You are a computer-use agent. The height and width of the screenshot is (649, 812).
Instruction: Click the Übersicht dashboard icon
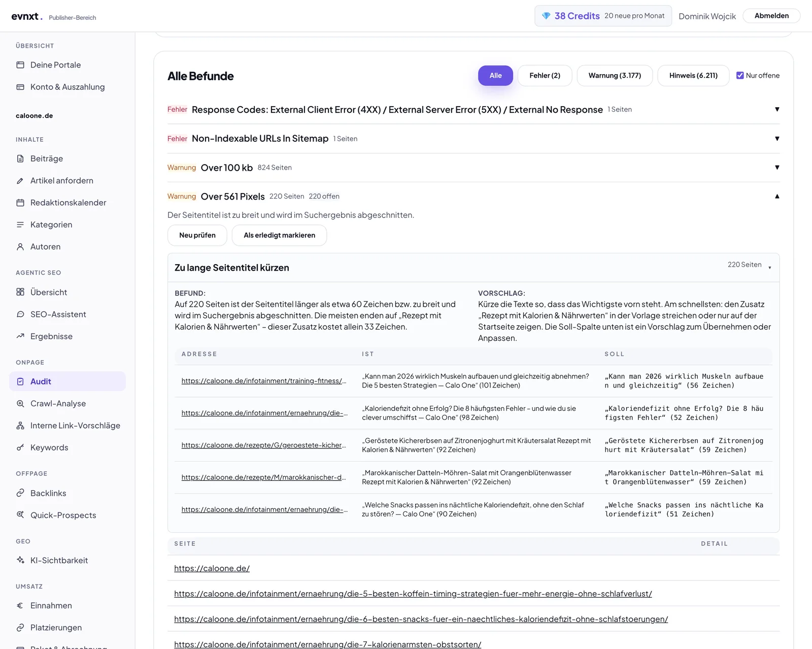(x=20, y=292)
